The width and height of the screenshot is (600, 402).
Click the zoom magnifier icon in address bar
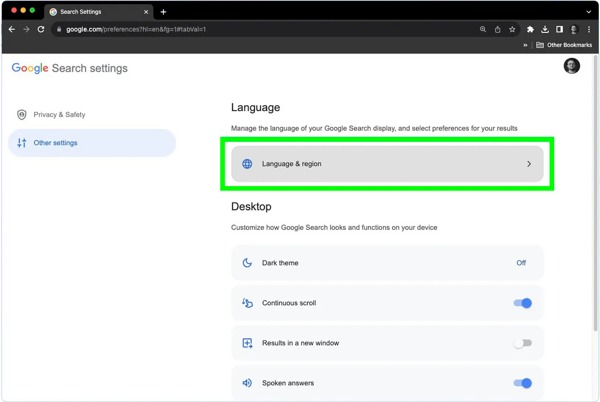tap(483, 29)
